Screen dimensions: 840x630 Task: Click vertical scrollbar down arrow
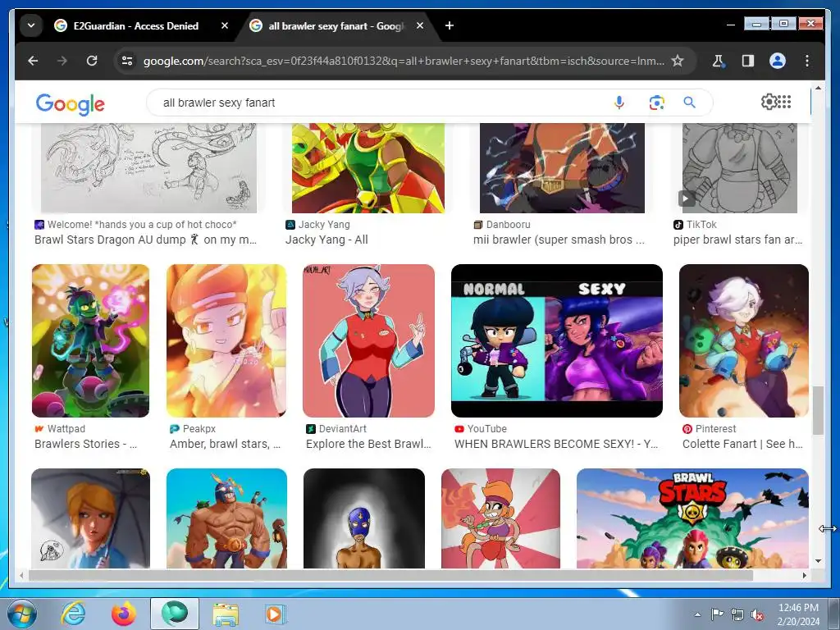(818, 561)
